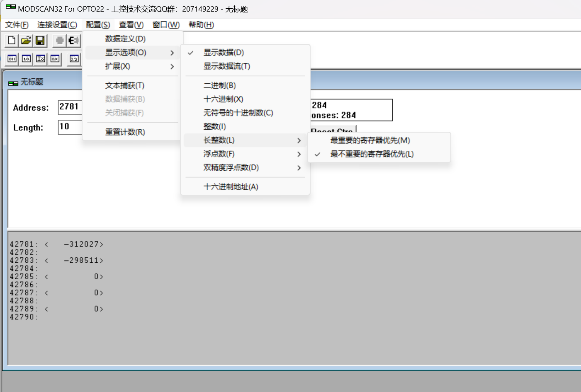Choose 文本捕获(T) menu entry
Viewport: 581px width, 392px height.
point(132,85)
